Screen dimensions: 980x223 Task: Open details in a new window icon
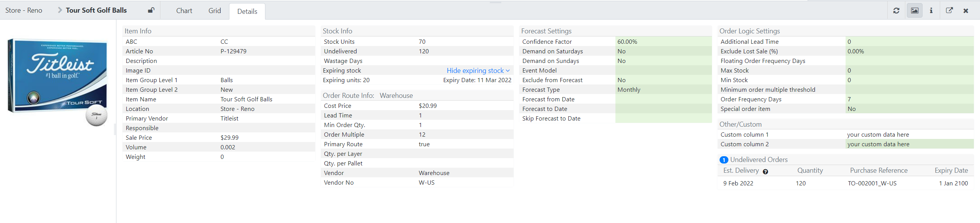click(949, 11)
